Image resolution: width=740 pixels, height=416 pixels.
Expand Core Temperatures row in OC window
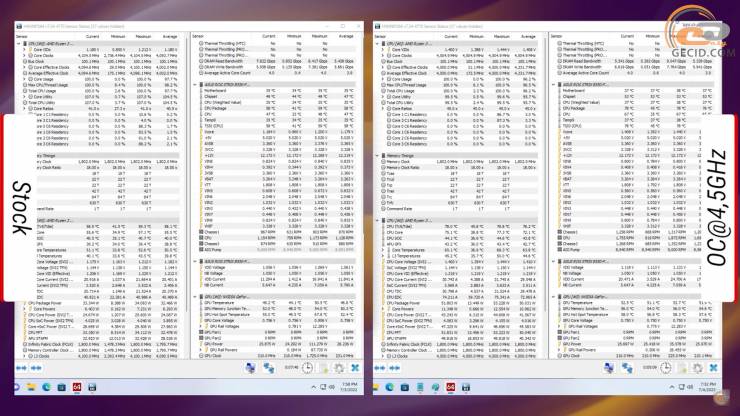tap(383, 250)
